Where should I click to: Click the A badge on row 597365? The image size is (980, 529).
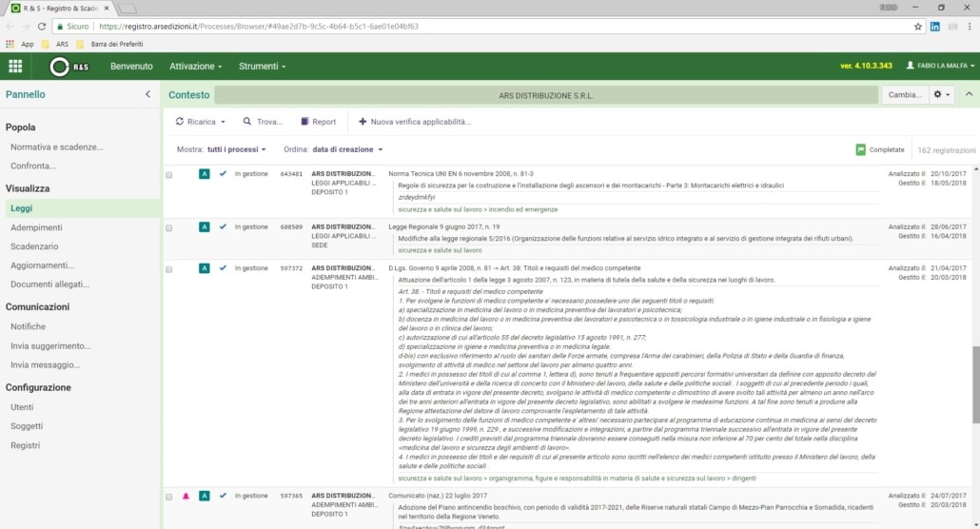(x=204, y=496)
